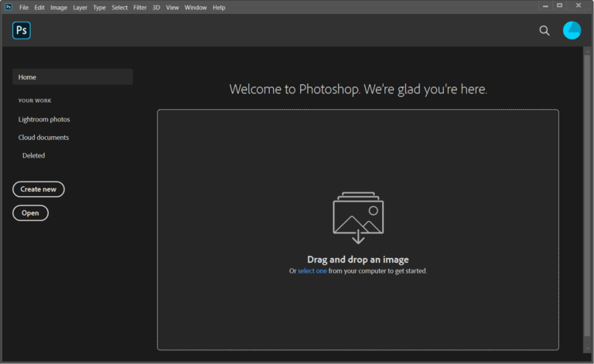The height and width of the screenshot is (364, 594).
Task: Open the cyan user profile avatar
Action: 572,30
